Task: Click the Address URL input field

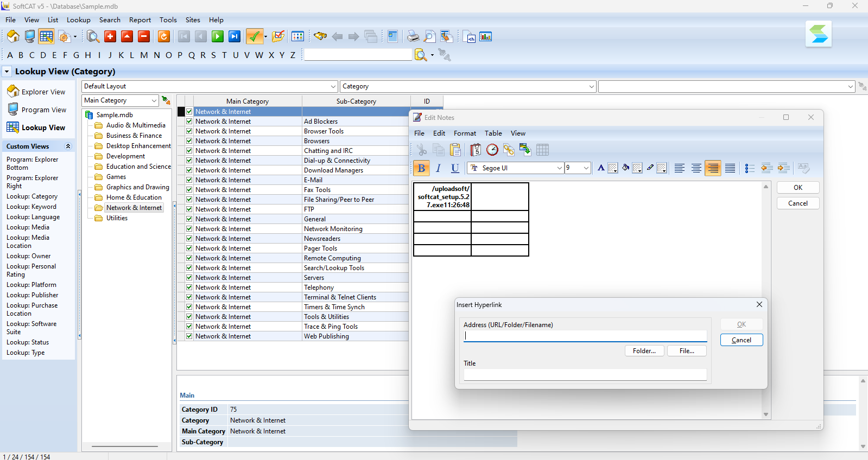Action: pos(585,336)
